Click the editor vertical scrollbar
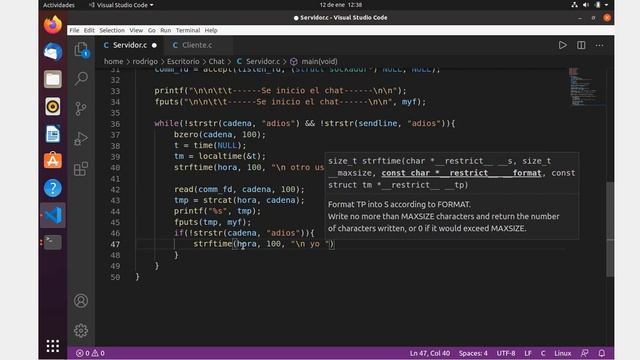Image resolution: width=640 pixels, height=360 pixels. [x=610, y=229]
